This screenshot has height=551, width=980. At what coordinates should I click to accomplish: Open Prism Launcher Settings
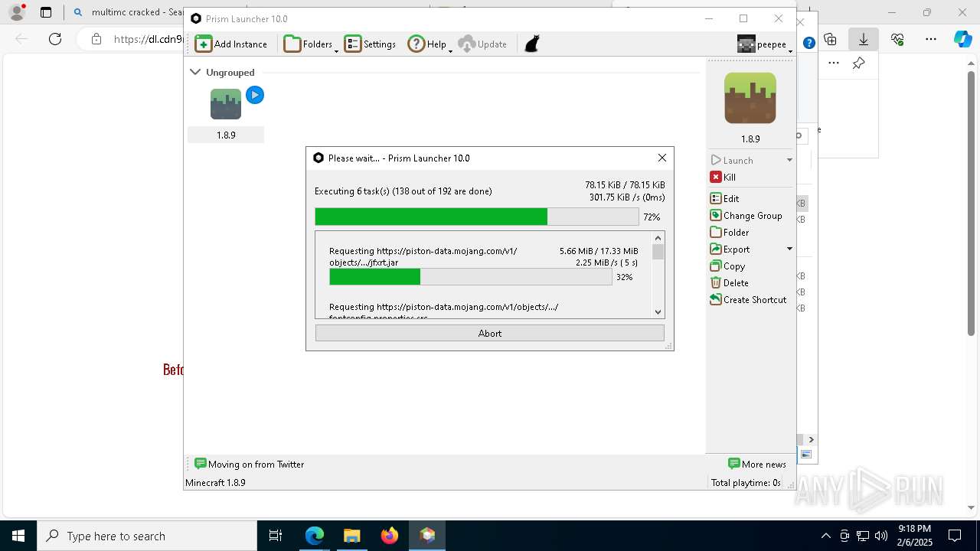370,44
